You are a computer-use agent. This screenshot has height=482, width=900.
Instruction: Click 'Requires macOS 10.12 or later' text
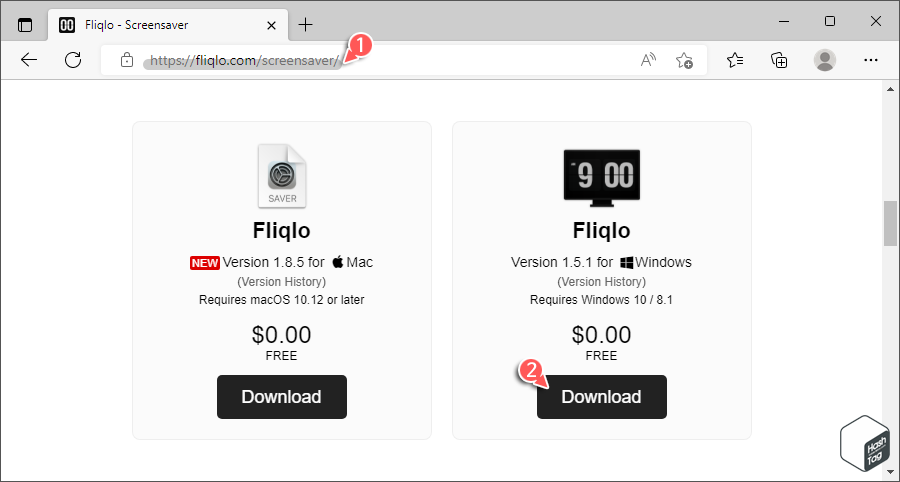[282, 300]
